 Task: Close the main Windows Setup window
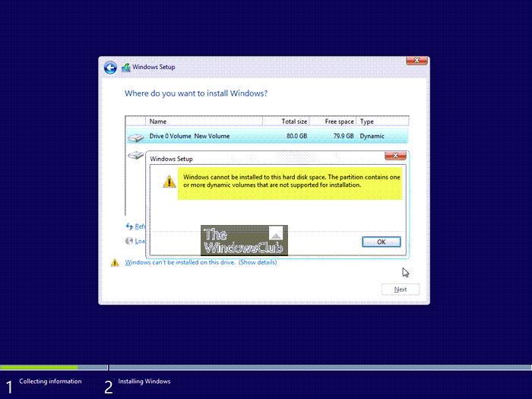[x=416, y=60]
